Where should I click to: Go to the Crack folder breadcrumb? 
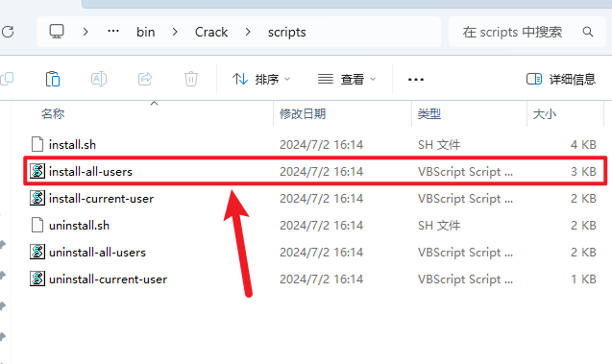[211, 32]
